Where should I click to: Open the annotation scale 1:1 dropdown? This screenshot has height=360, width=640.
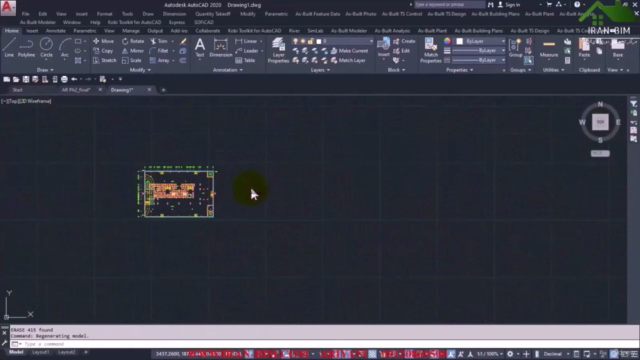(490, 354)
